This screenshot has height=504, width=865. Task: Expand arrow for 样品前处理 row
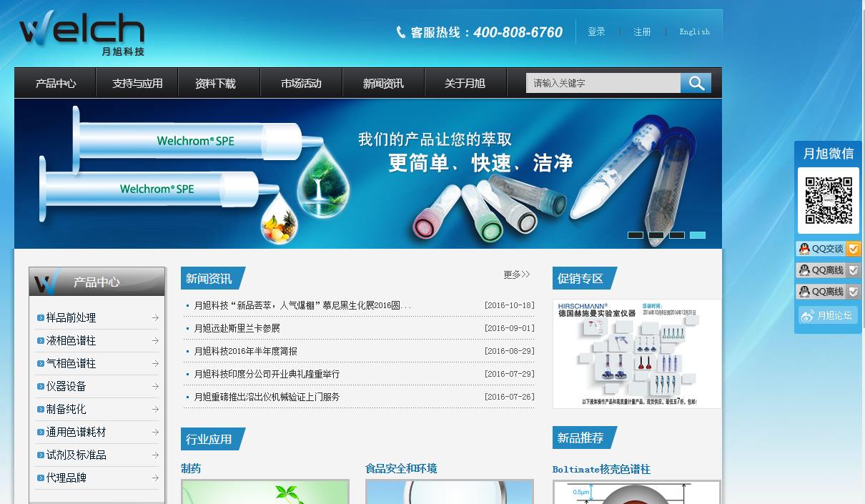coord(155,317)
